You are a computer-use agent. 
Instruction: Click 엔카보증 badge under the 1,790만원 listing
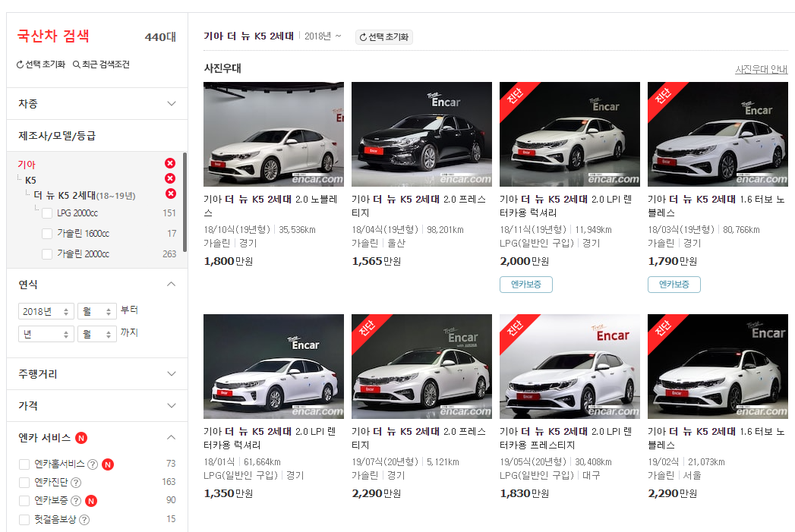[674, 285]
